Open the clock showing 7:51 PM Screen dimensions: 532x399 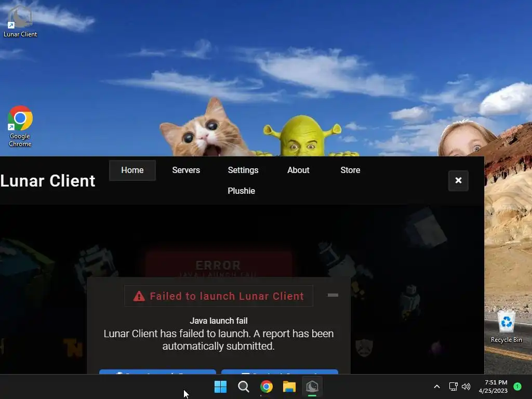(x=493, y=387)
